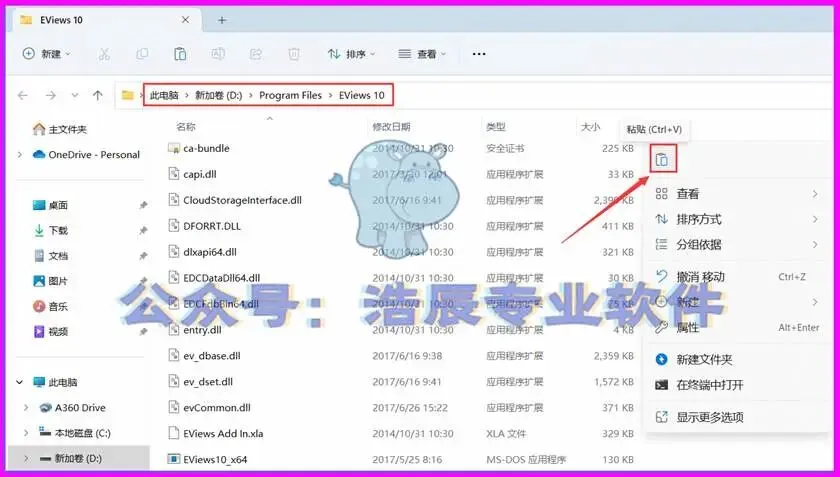
Task: Click the Paste clipboard icon in toolbar
Action: coord(180,54)
